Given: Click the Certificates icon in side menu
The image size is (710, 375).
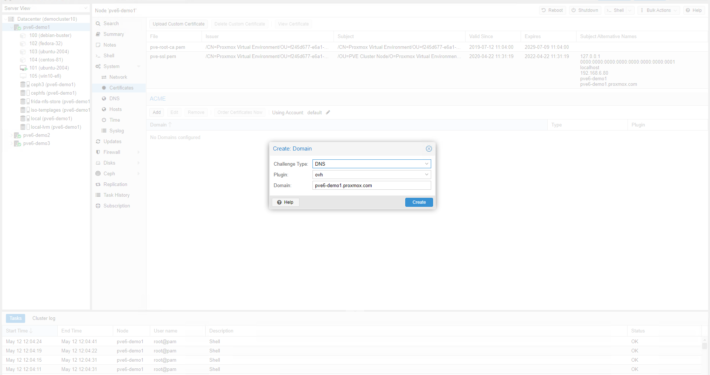Looking at the screenshot, I should [x=104, y=88].
